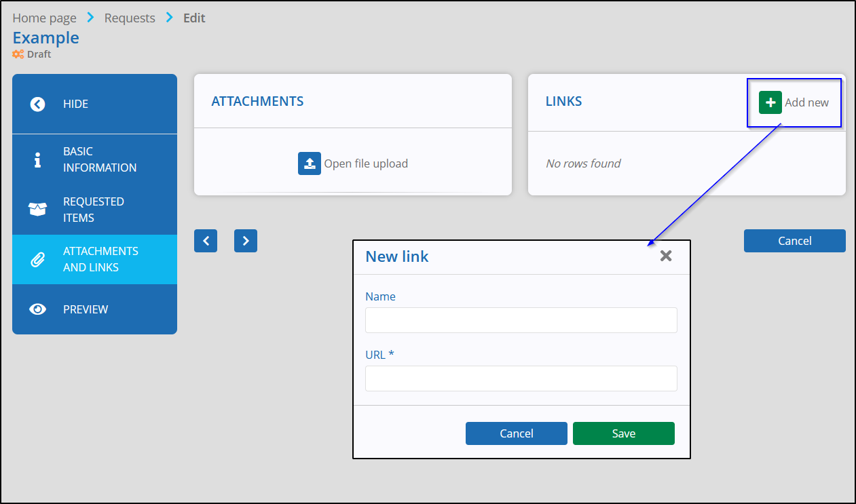Click the Open file upload icon
The image size is (856, 504).
pyautogui.click(x=310, y=163)
